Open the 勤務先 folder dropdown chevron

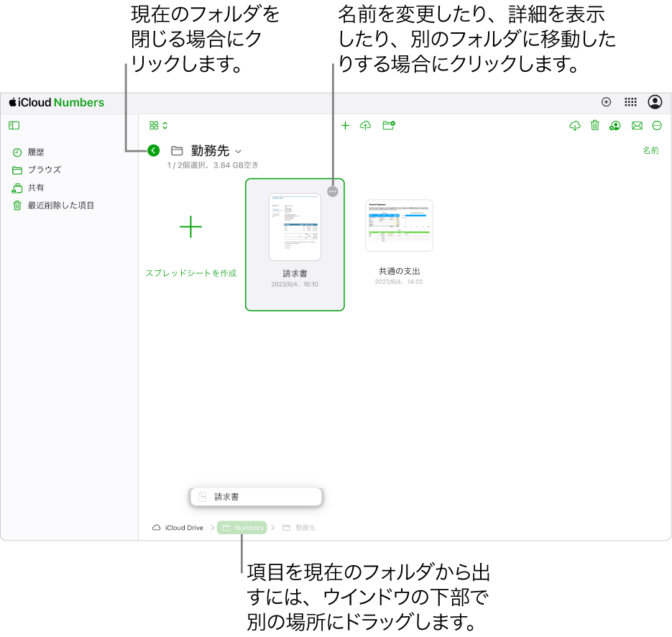point(237,151)
